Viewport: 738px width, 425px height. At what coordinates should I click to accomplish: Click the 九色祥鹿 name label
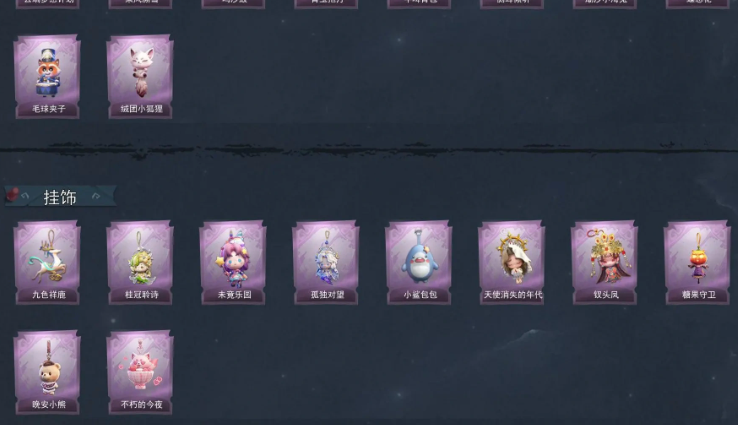pyautogui.click(x=49, y=295)
